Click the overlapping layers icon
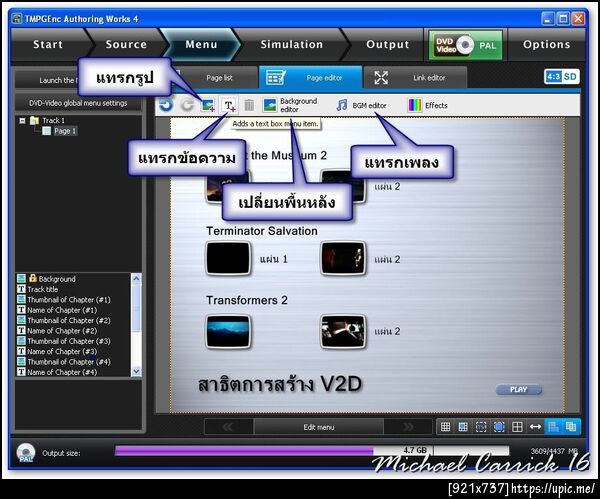 [x=571, y=427]
